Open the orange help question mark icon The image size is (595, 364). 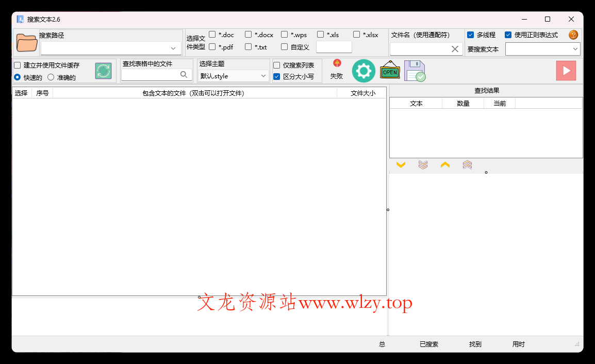[572, 35]
